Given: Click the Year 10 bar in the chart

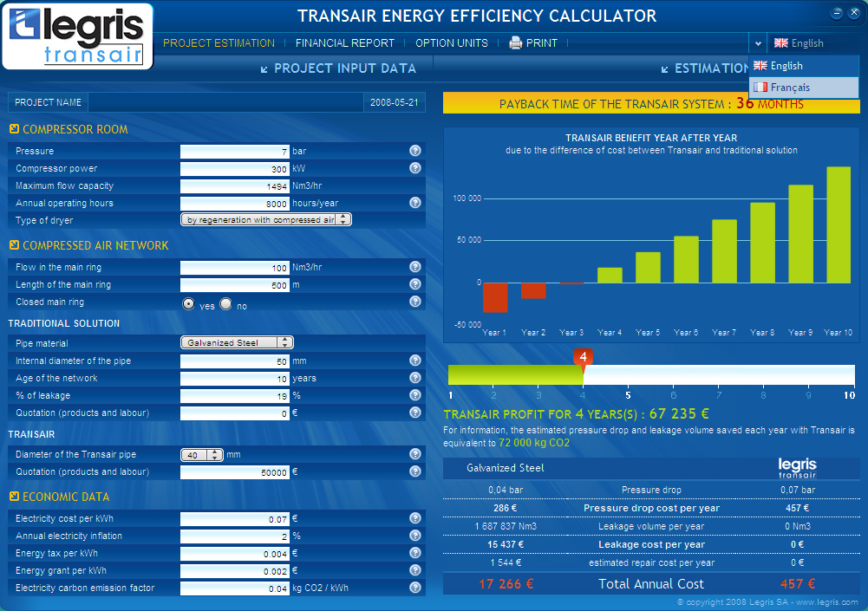Looking at the screenshot, I should [839, 224].
